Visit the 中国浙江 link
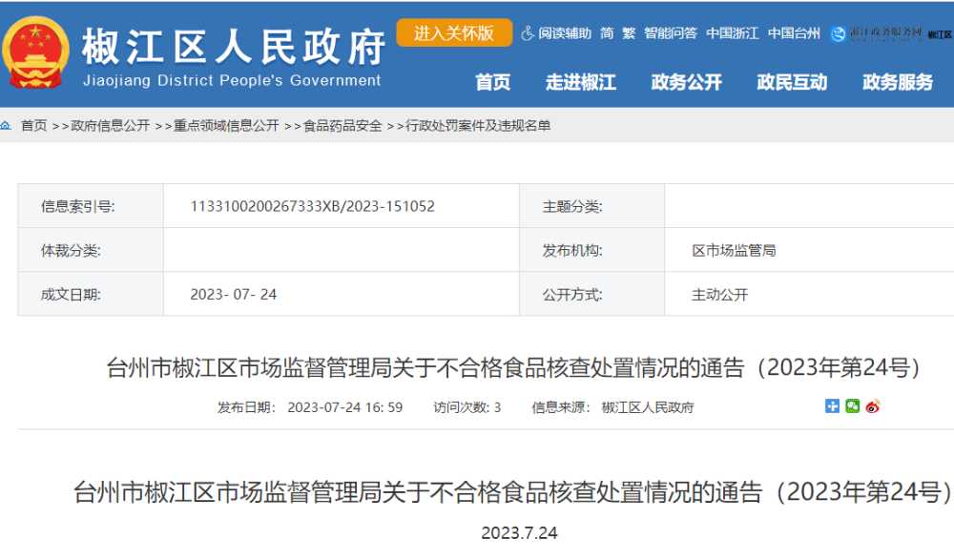954x560 pixels. tap(732, 33)
